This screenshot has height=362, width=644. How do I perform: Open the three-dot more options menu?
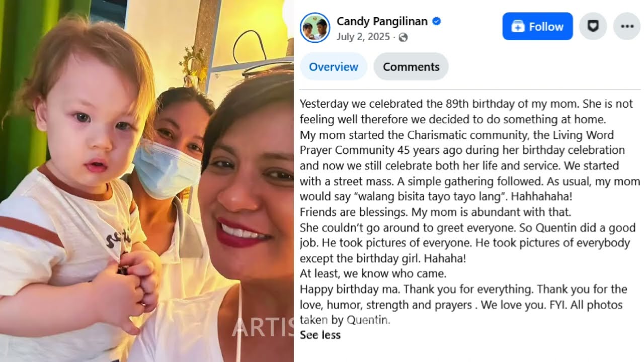(627, 26)
